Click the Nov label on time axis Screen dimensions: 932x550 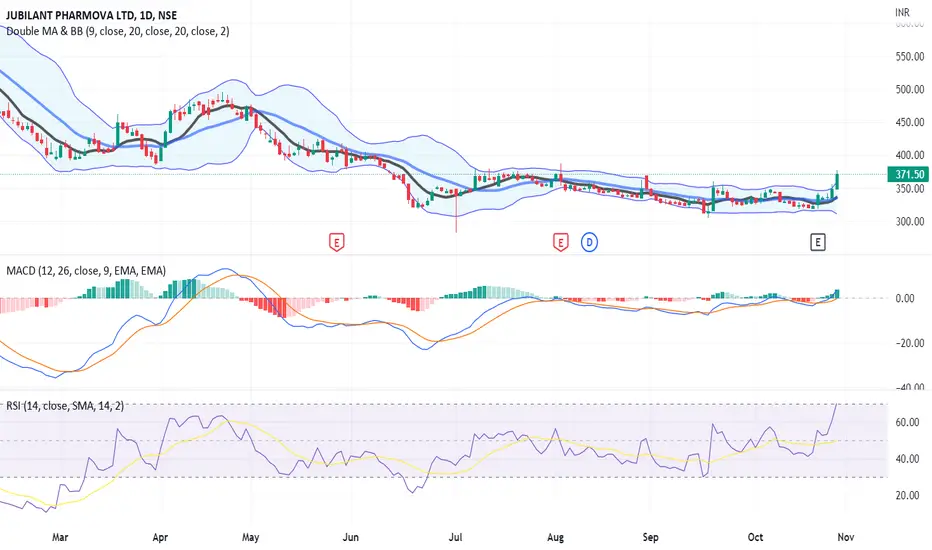click(845, 537)
